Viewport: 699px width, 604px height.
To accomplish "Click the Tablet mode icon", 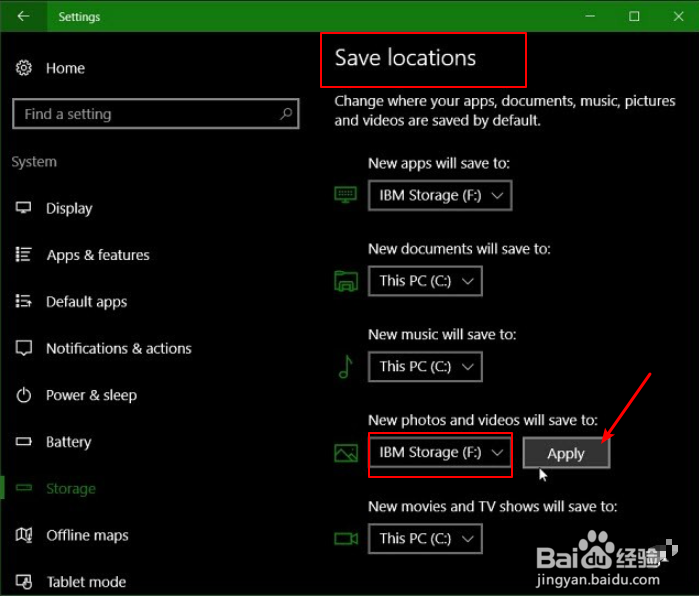I will (24, 582).
